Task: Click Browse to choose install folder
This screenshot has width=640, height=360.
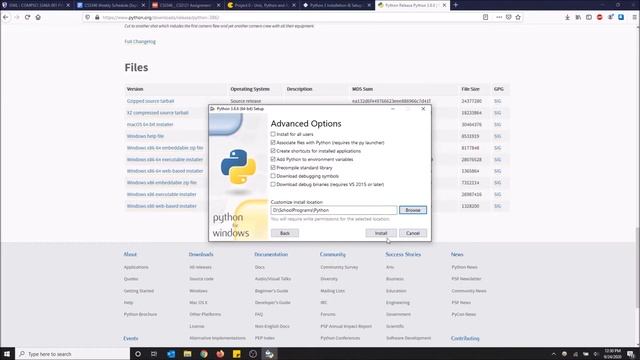Action: coord(413,210)
